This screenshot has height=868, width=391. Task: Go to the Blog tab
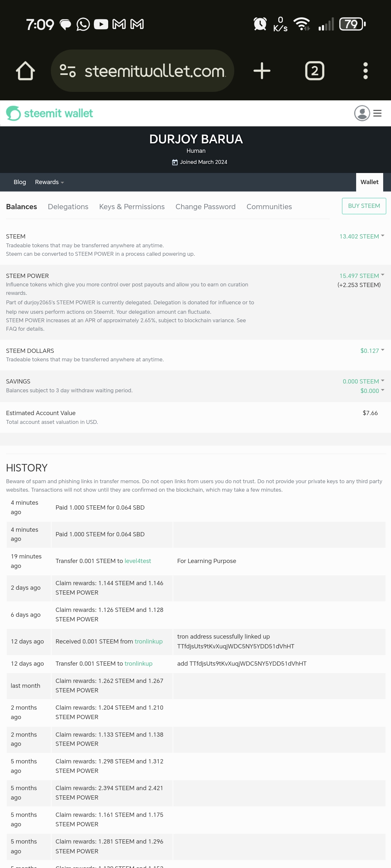coord(20,182)
